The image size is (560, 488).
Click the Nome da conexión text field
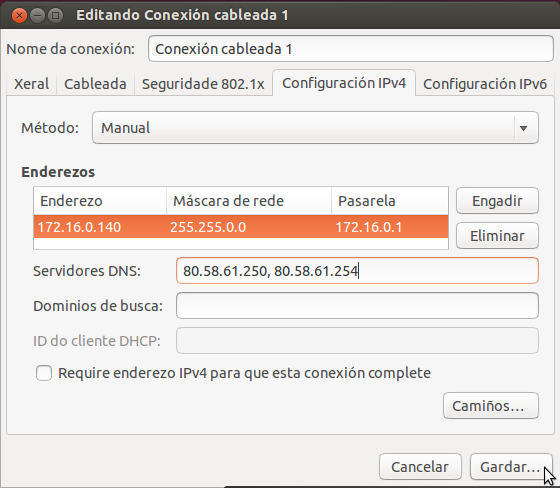point(351,49)
